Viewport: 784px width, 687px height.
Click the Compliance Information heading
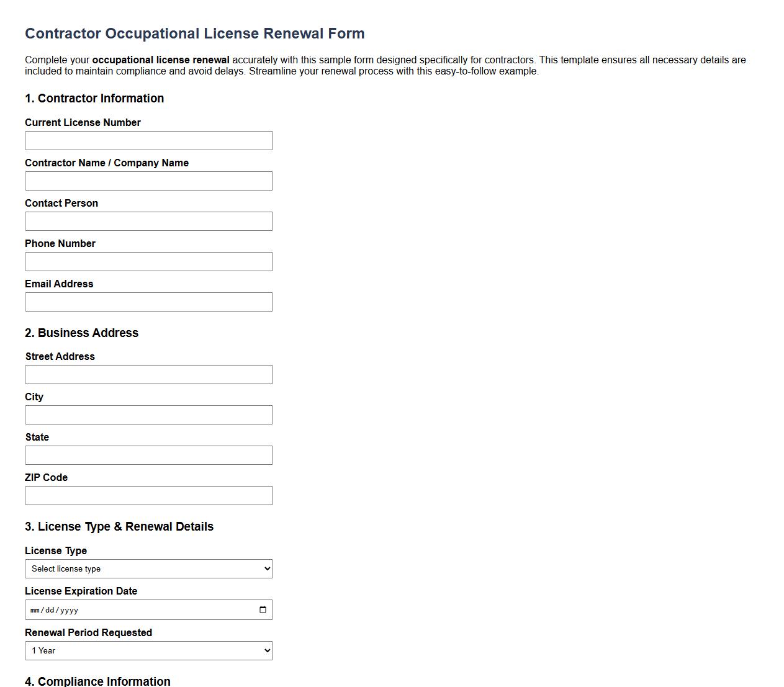click(97, 681)
